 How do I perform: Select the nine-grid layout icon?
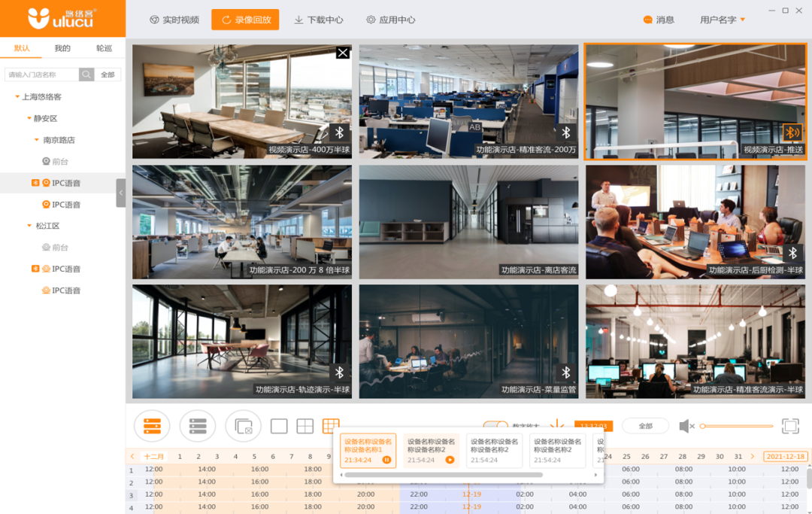[x=331, y=425]
